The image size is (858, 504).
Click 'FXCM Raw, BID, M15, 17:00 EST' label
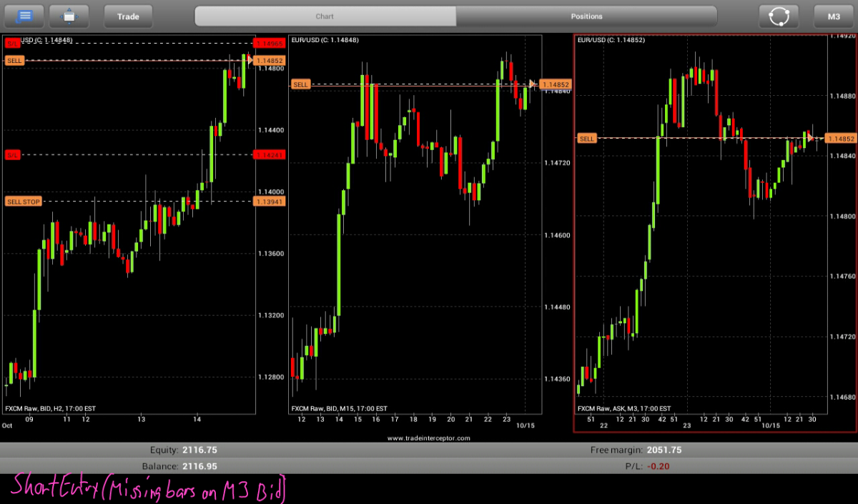[x=339, y=408]
